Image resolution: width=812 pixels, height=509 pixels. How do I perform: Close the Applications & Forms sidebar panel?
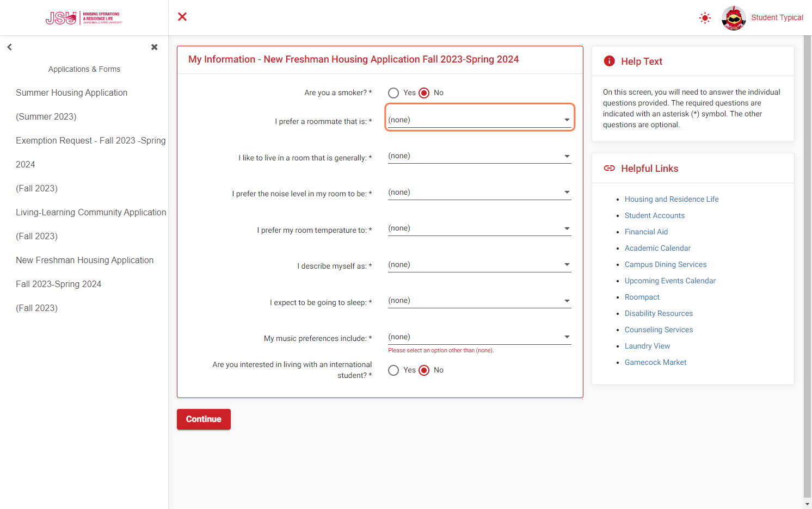pos(155,47)
